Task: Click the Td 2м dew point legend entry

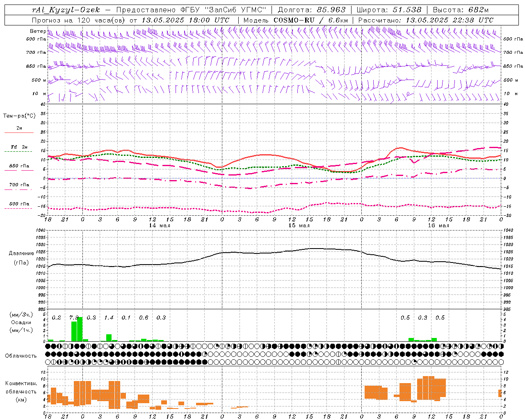Action: [19, 147]
